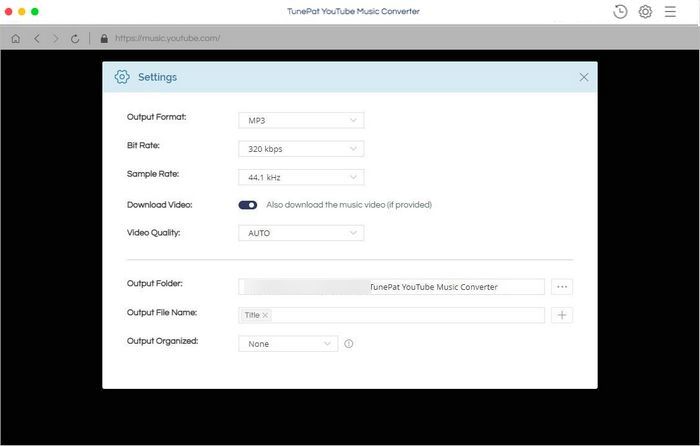This screenshot has width=700, height=446.
Task: Click the lock icon beside the URL
Action: 104,38
